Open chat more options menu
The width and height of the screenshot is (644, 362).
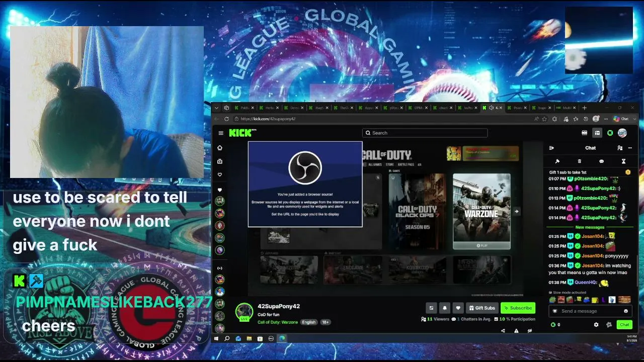point(630,148)
